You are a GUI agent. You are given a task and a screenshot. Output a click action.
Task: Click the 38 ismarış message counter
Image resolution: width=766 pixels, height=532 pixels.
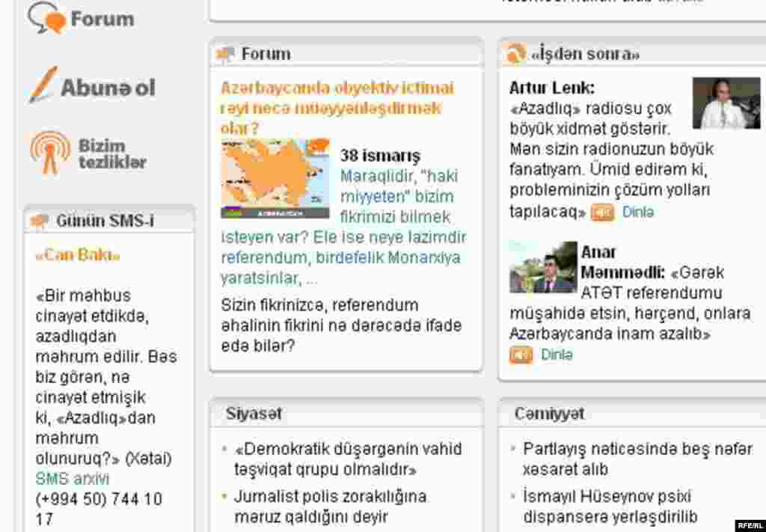[x=382, y=156]
